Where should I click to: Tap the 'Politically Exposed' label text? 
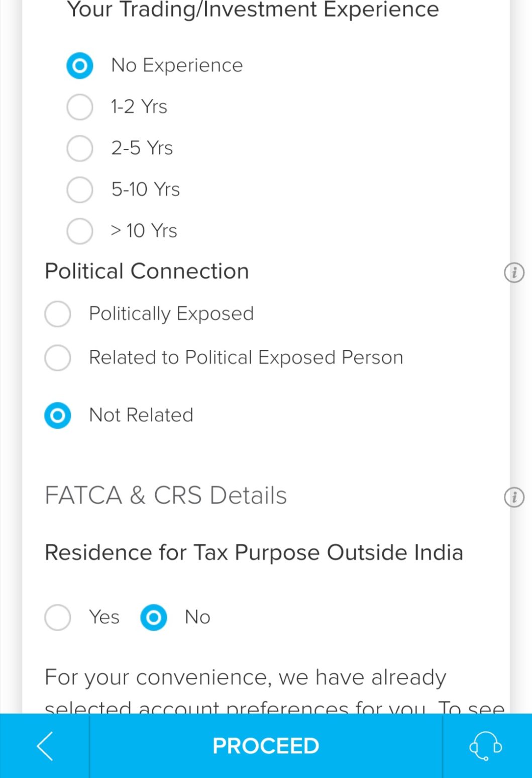(171, 314)
